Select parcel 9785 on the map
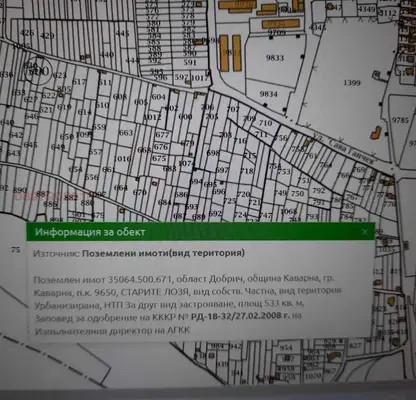The width and height of the screenshot is (416, 400). click(400, 119)
